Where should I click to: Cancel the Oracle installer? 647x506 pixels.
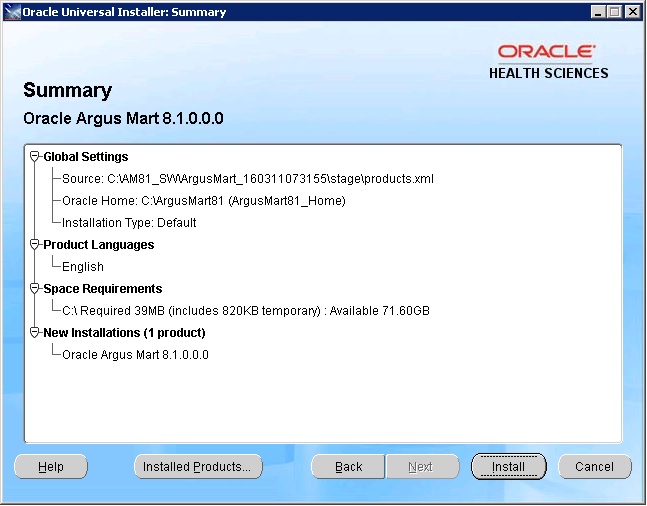(595, 467)
